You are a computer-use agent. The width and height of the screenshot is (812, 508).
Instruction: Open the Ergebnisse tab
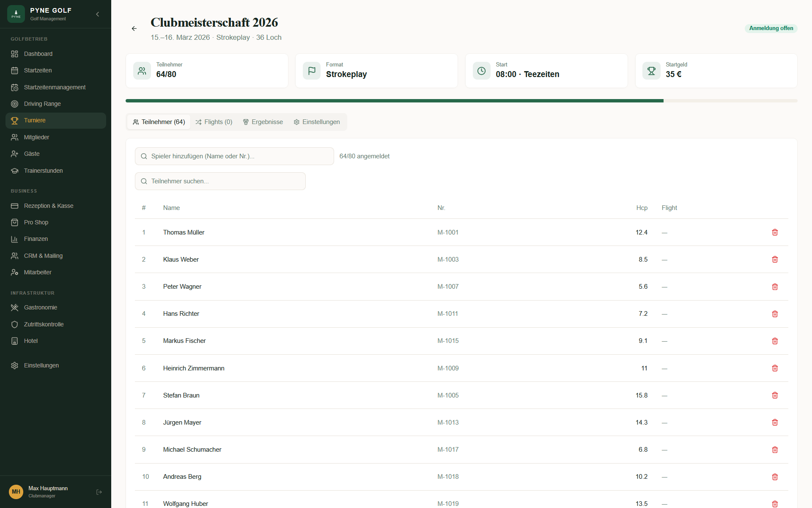(x=263, y=122)
